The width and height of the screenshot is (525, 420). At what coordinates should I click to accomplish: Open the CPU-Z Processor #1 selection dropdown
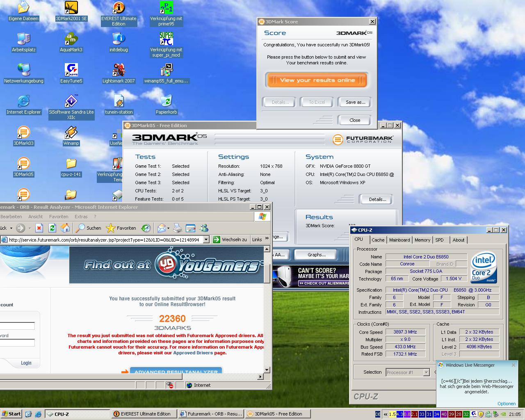coord(426,372)
